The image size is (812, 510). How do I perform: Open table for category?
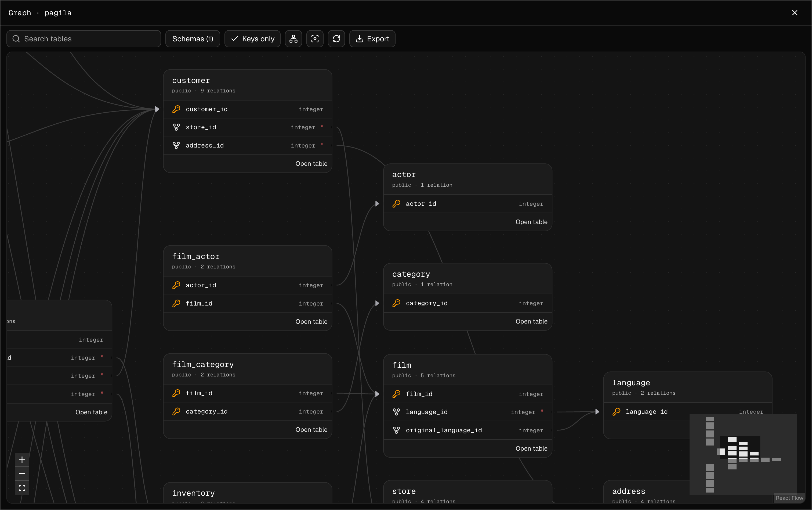pos(531,321)
